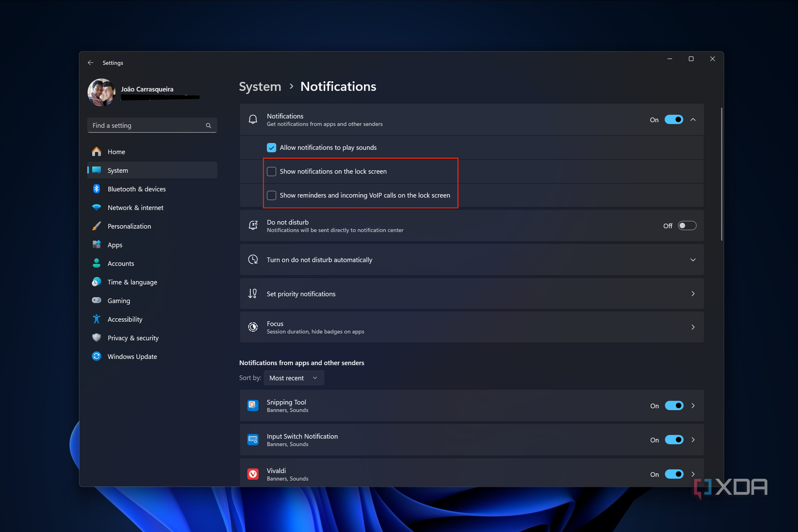Uncheck allow notifications to play sounds
This screenshot has height=532, width=798.
(x=271, y=148)
